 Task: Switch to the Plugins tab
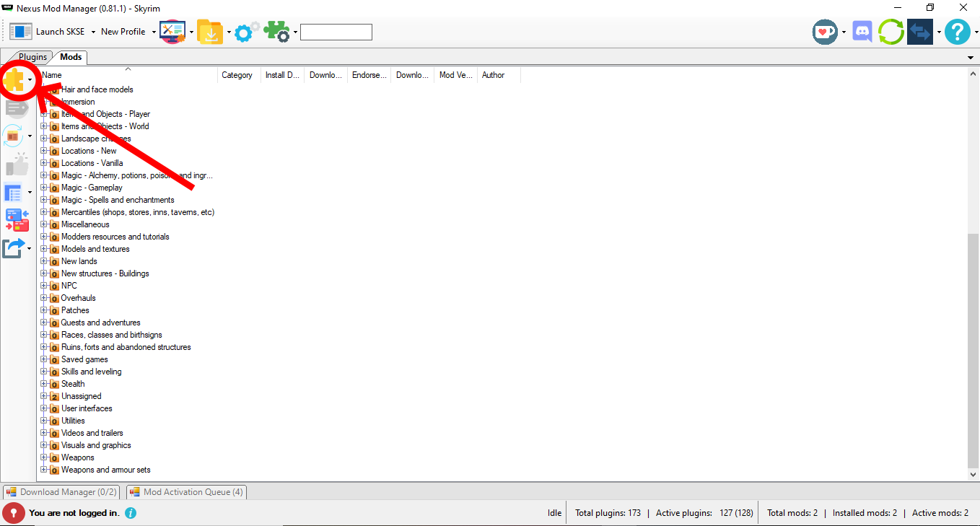click(x=32, y=57)
